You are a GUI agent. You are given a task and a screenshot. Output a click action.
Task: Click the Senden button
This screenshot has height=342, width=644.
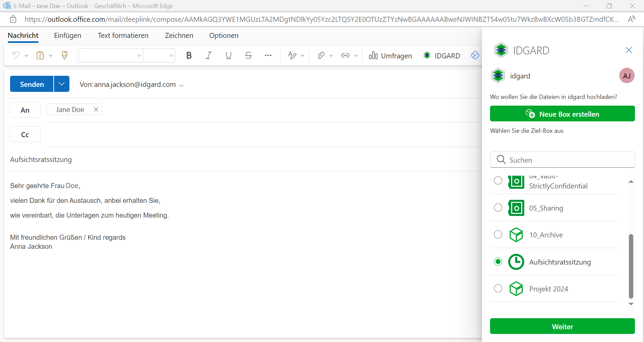[32, 84]
